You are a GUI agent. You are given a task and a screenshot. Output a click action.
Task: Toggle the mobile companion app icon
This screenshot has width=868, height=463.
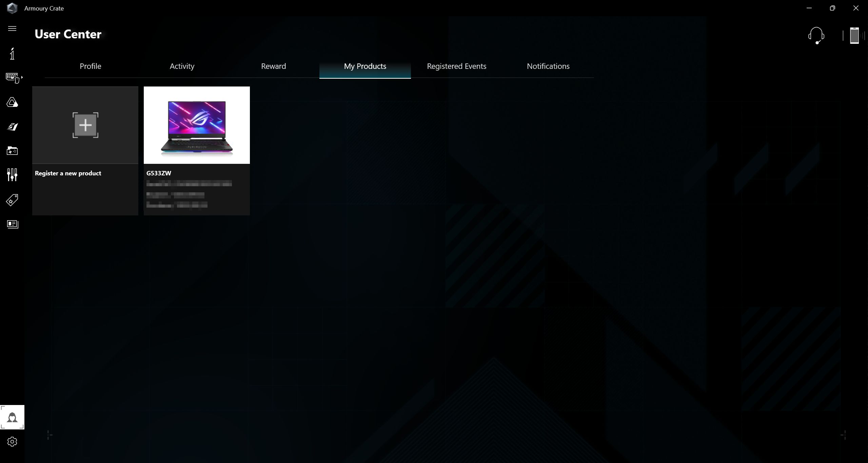point(855,36)
